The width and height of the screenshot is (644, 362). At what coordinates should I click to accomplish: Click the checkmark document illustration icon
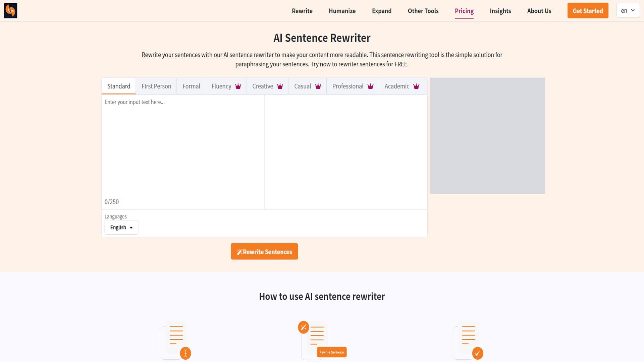(468, 340)
